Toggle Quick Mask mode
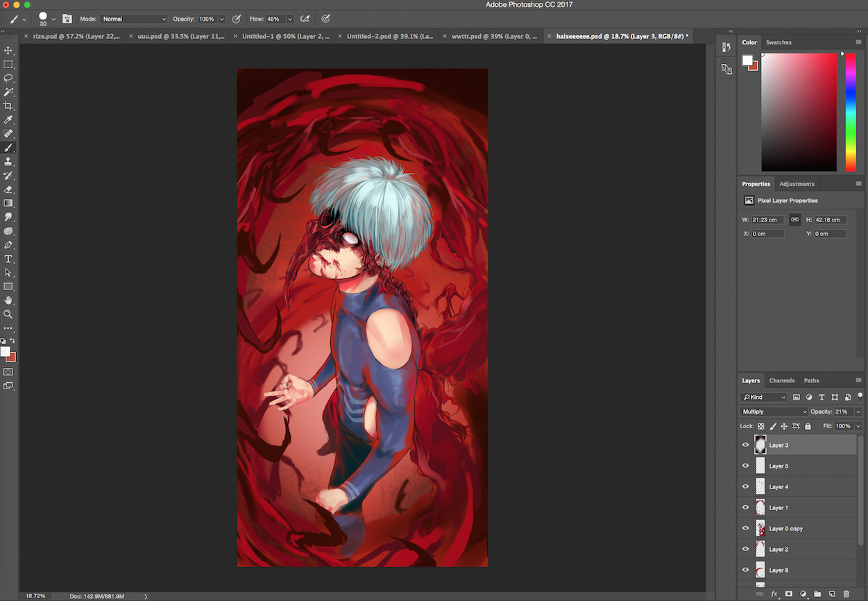 8,372
